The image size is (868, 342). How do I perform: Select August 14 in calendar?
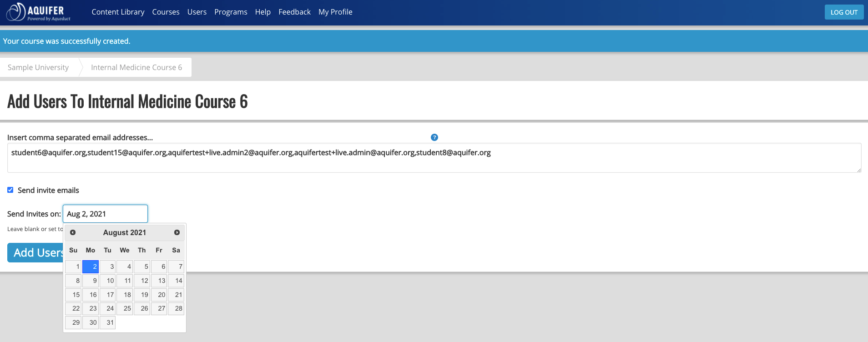tap(176, 281)
